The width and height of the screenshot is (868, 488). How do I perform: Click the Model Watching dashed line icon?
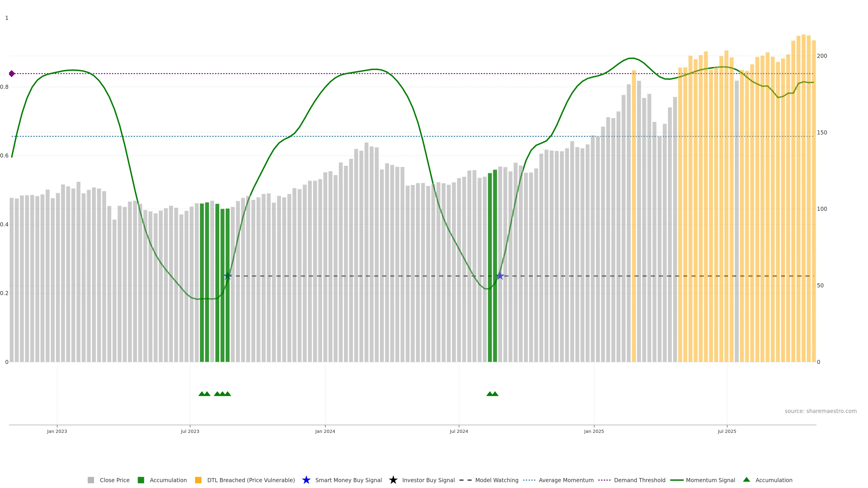click(465, 480)
